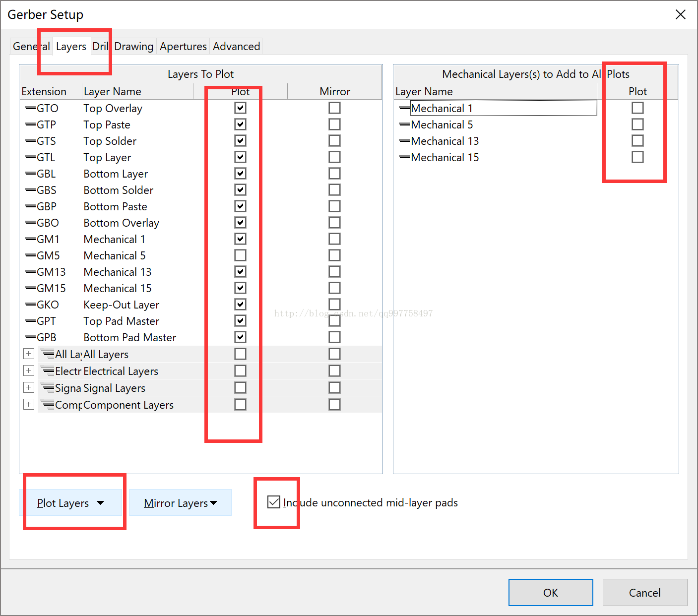Click the GBL layer icon
698x616 pixels.
click(x=30, y=174)
